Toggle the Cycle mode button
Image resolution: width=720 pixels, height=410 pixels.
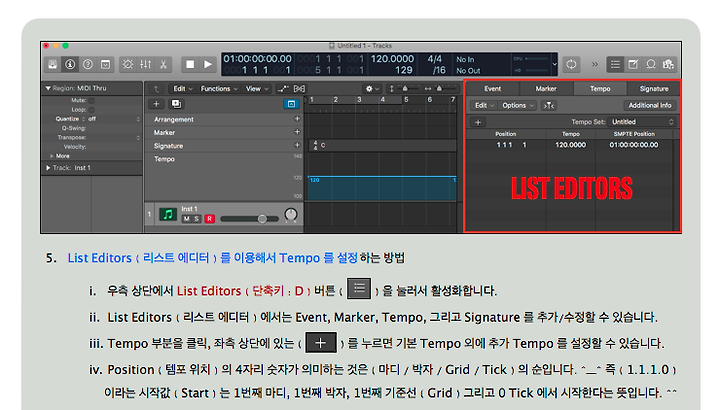571,64
